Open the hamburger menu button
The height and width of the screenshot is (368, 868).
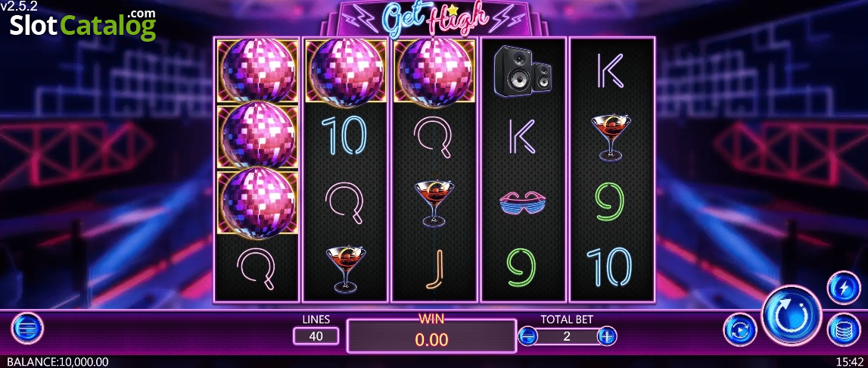click(27, 329)
